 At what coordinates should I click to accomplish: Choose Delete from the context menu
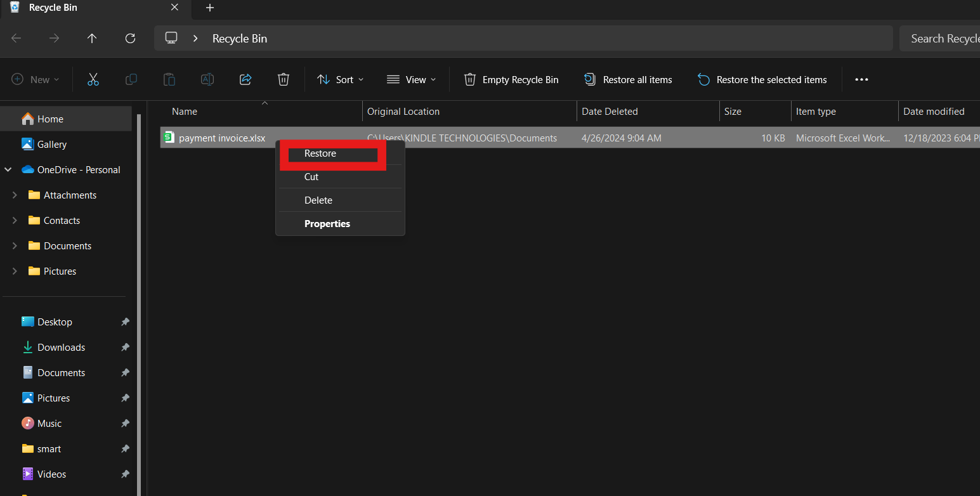(x=341, y=200)
